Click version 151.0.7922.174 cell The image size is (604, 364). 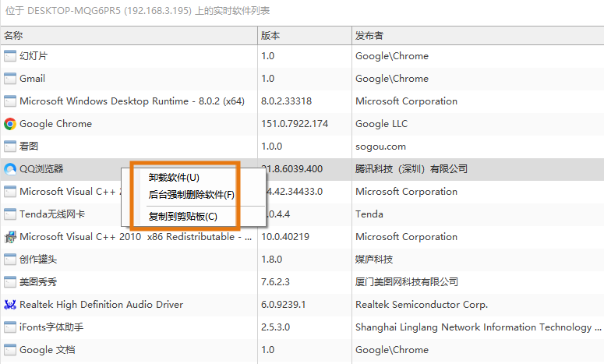click(x=295, y=124)
